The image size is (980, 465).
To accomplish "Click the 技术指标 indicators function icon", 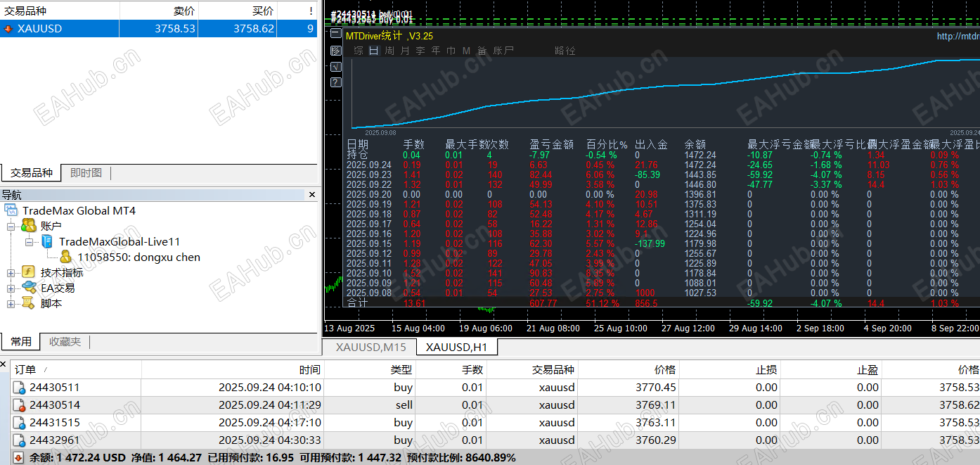I will [29, 272].
